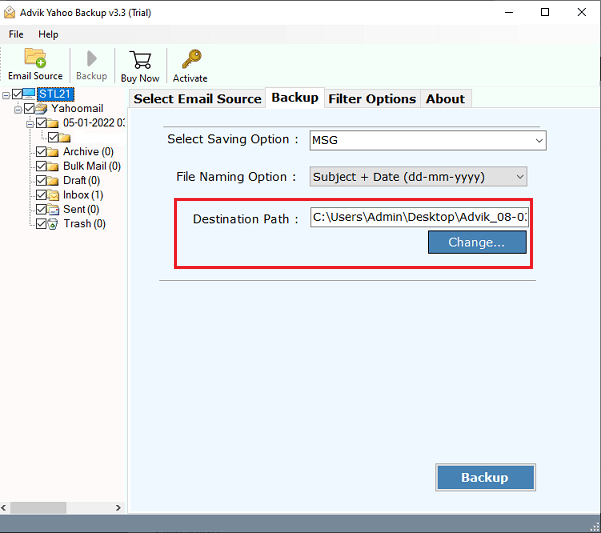The height and width of the screenshot is (533, 601).
Task: Click the Email Source toolbar icon
Action: (x=35, y=58)
